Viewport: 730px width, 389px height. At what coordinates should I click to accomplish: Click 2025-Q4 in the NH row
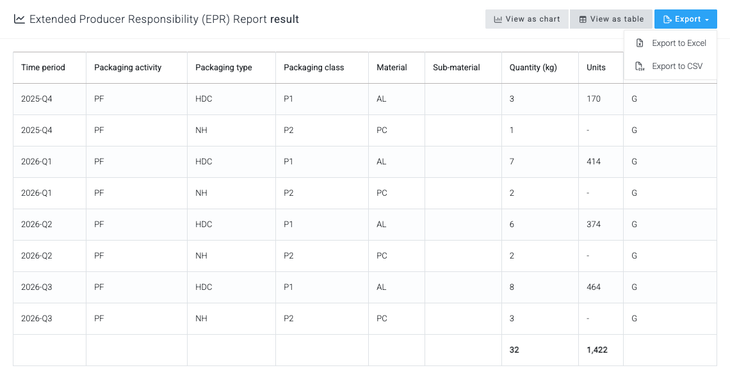pyautogui.click(x=36, y=130)
